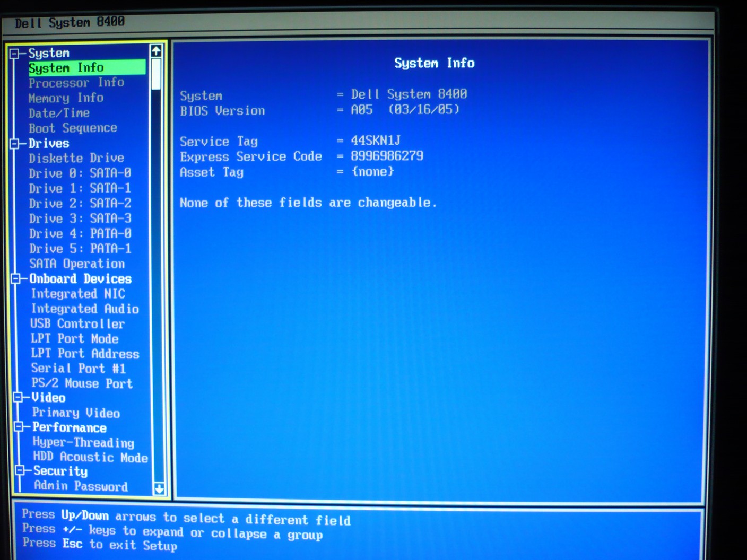The image size is (747, 560).
Task: Collapse the Security group
Action: tap(20, 470)
